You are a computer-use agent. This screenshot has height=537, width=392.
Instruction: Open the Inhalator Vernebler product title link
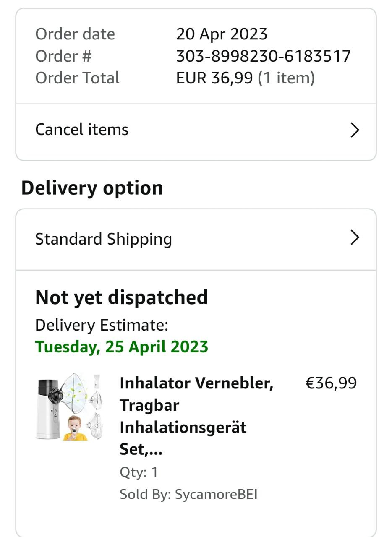196,416
